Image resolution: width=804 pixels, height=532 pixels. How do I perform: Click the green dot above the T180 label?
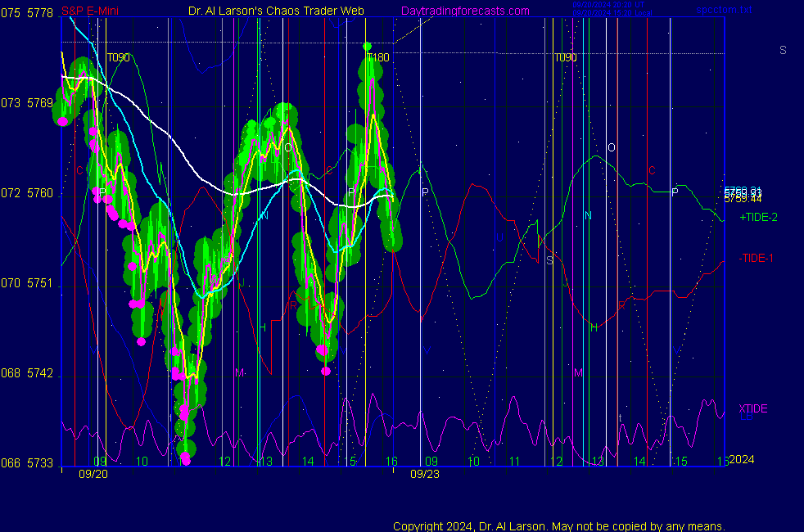pyautogui.click(x=367, y=47)
